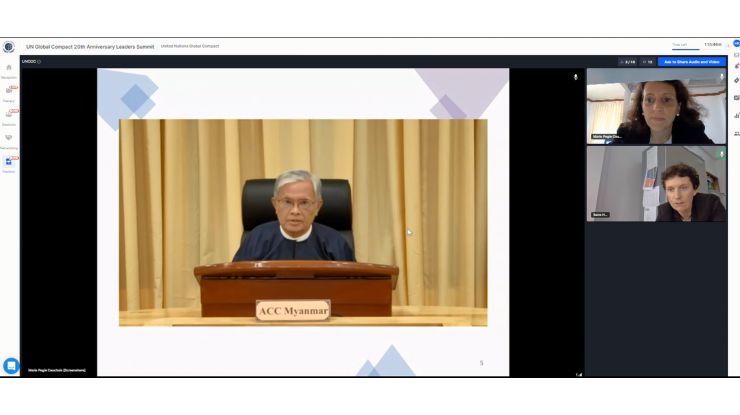Click microphone icon on Marie's video tile

[x=721, y=76]
